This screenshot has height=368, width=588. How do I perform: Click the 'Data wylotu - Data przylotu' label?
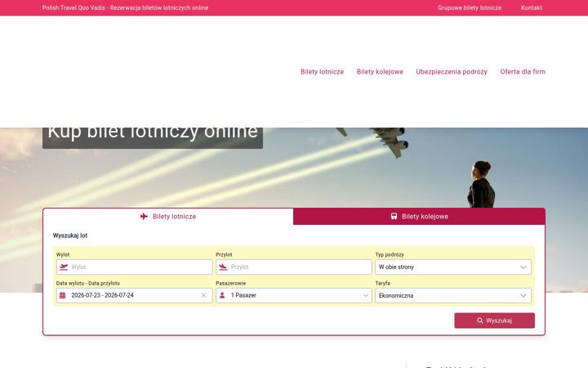pyautogui.click(x=87, y=283)
